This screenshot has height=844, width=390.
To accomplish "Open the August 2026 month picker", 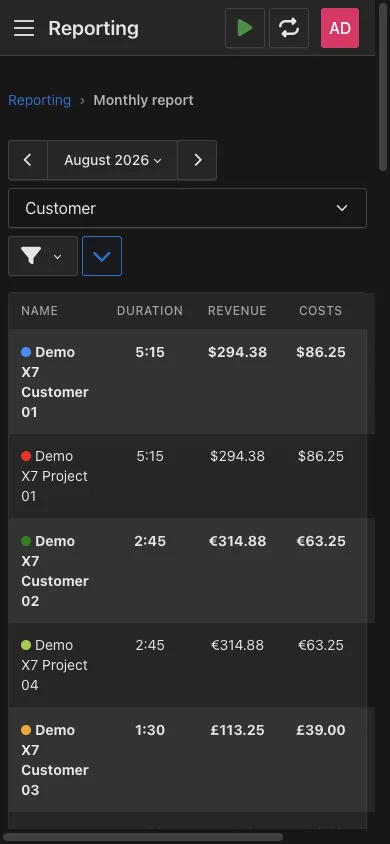I will (x=112, y=160).
